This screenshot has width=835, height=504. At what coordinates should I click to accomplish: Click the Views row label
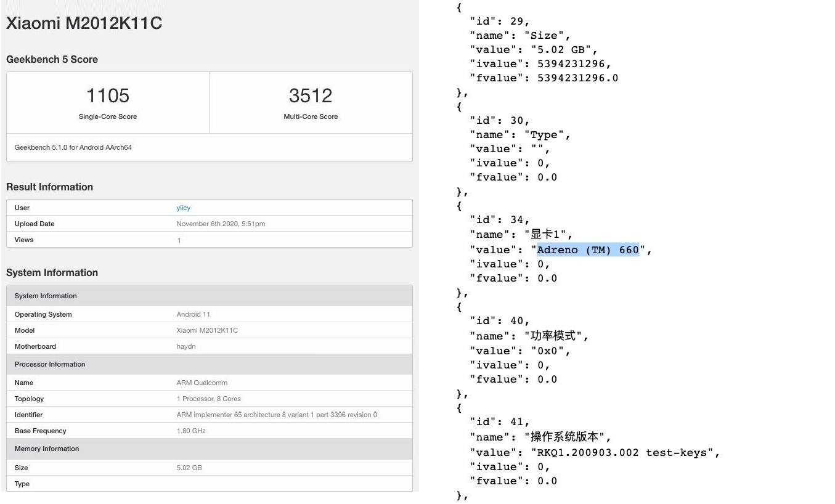tap(24, 240)
